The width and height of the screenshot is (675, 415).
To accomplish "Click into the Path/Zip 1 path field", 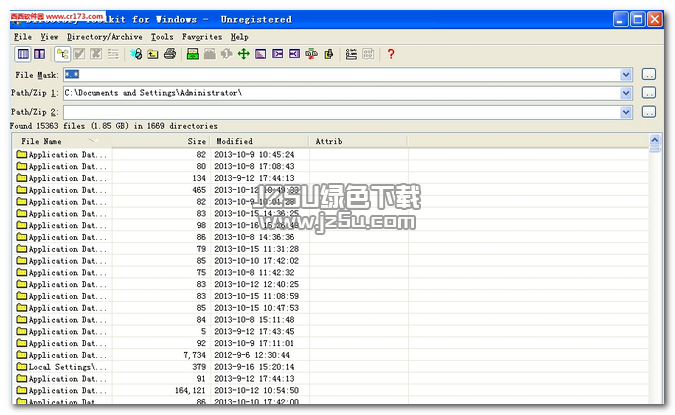I will [x=342, y=93].
